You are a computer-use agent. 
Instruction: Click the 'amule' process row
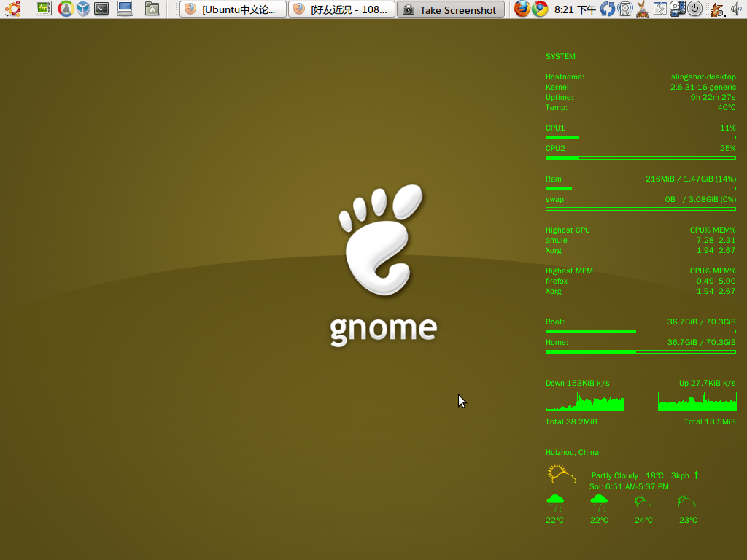coord(640,241)
